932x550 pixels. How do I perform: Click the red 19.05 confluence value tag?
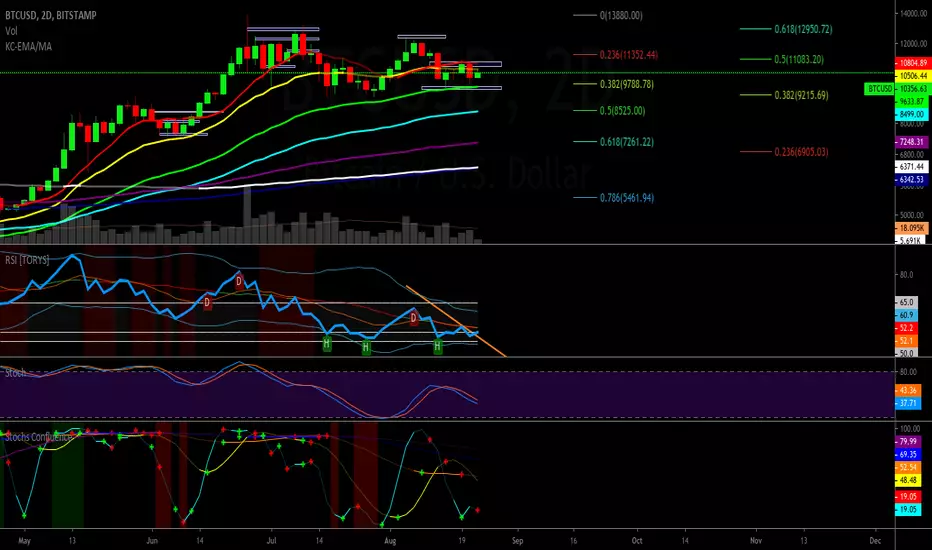908,496
